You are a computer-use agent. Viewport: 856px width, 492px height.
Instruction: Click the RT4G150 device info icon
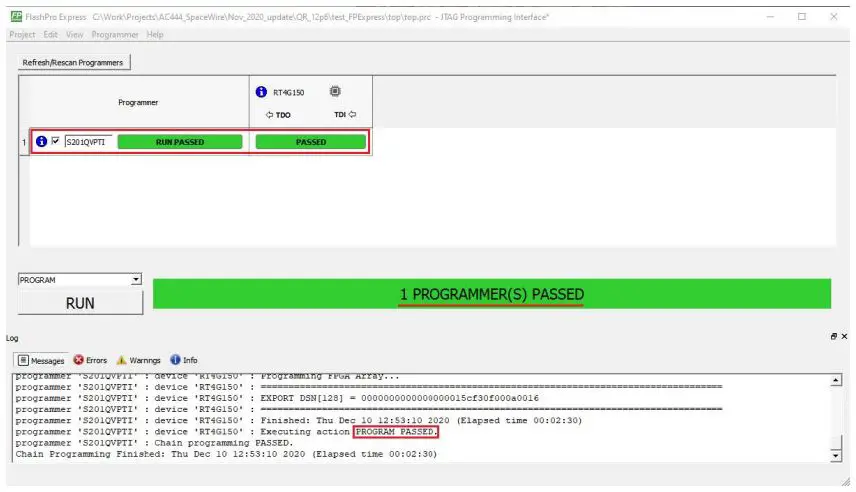pyautogui.click(x=261, y=92)
